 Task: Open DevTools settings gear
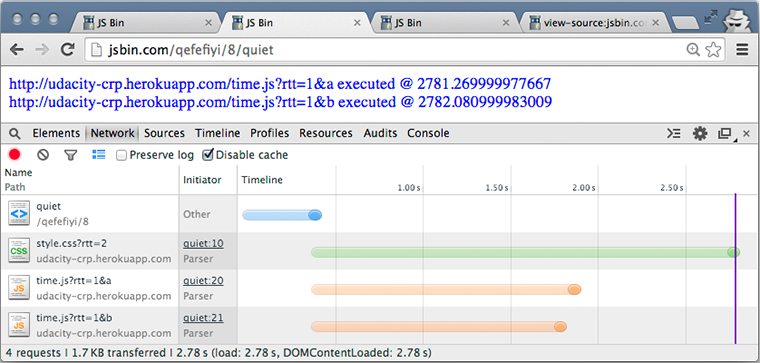(x=699, y=133)
